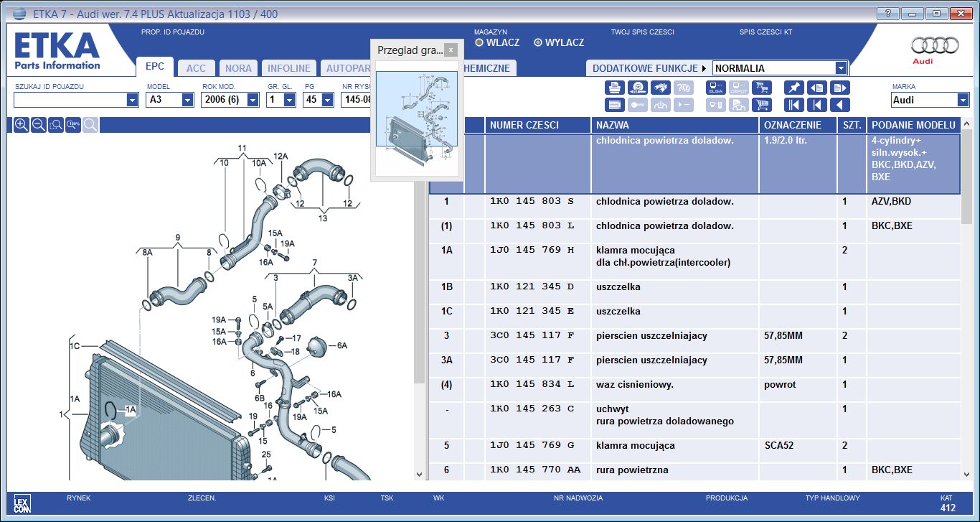The image size is (980, 522).
Task: Open the PG dropdown showing 45
Action: (x=329, y=100)
